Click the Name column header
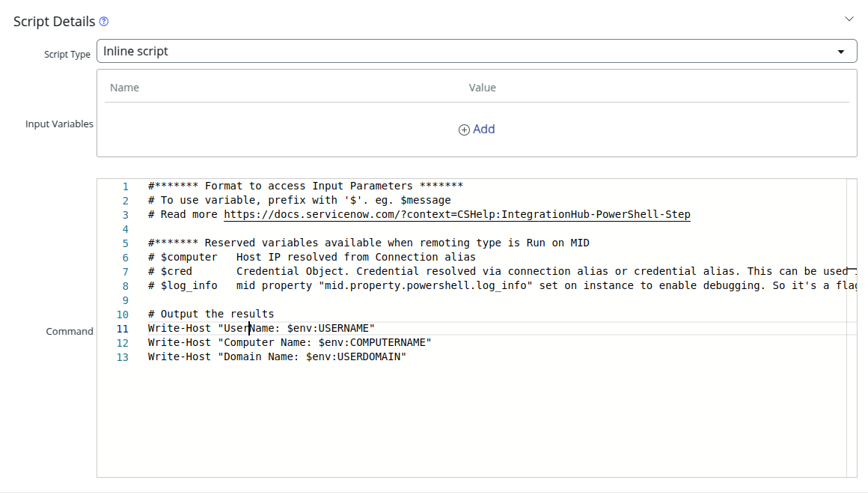Viewport: 868px width, 495px height. click(124, 88)
